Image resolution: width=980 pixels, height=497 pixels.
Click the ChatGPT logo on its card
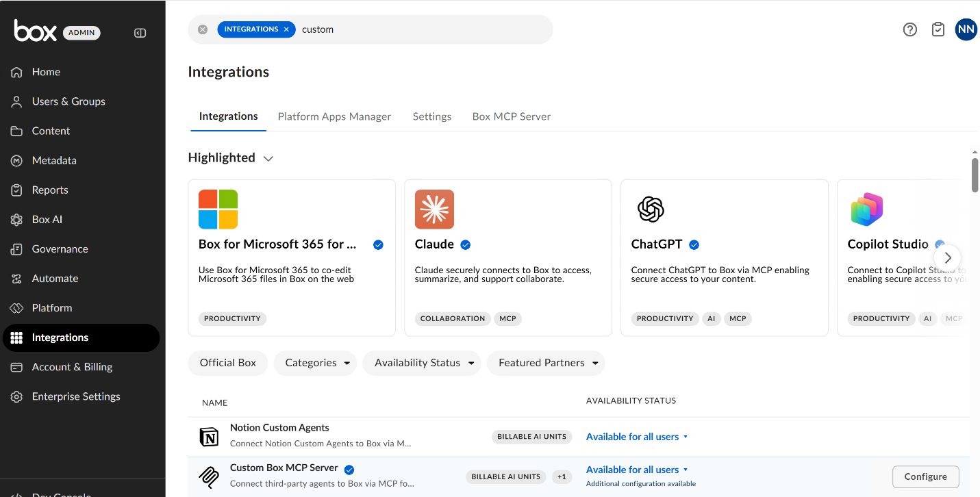[651, 209]
